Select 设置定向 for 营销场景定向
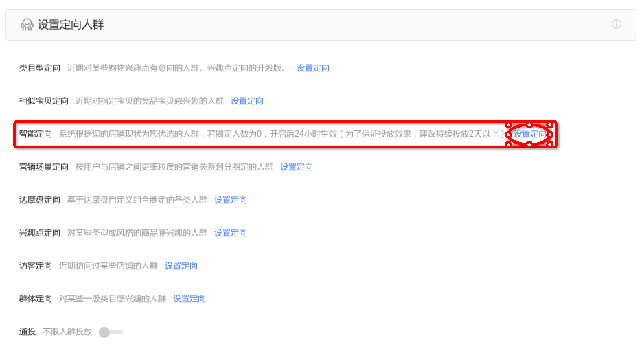The height and width of the screenshot is (353, 644). pyautogui.click(x=297, y=167)
